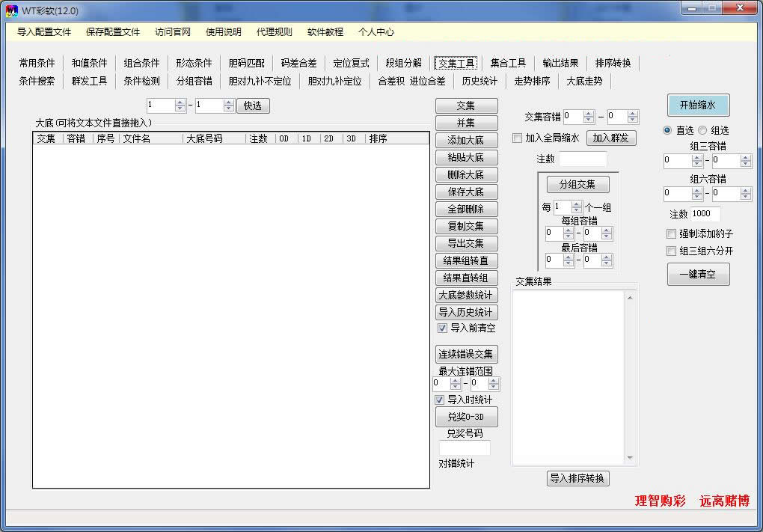The width and height of the screenshot is (763, 532).
Task: Select the 组选 radio button
Action: coord(703,130)
